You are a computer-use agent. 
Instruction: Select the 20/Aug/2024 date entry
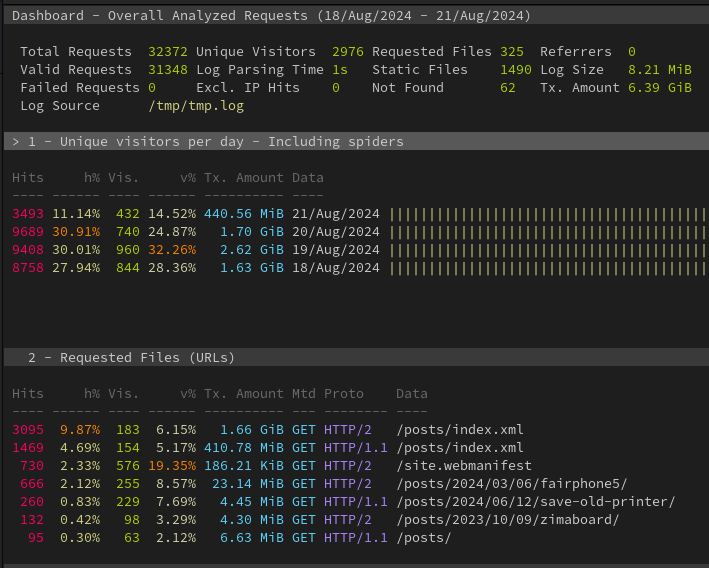(x=335, y=232)
